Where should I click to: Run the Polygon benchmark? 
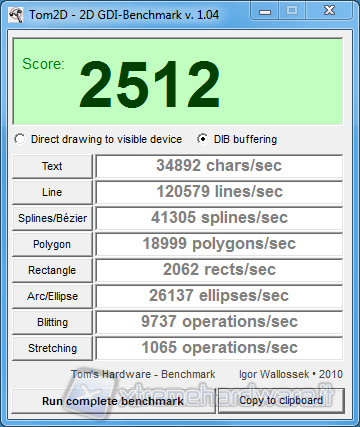tap(52, 244)
